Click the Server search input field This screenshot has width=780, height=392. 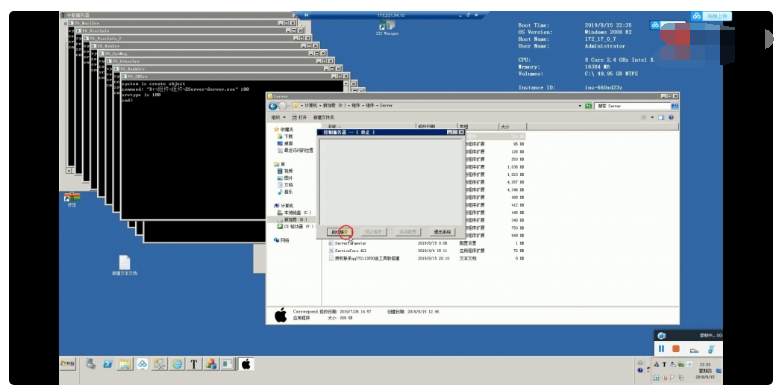[633, 106]
